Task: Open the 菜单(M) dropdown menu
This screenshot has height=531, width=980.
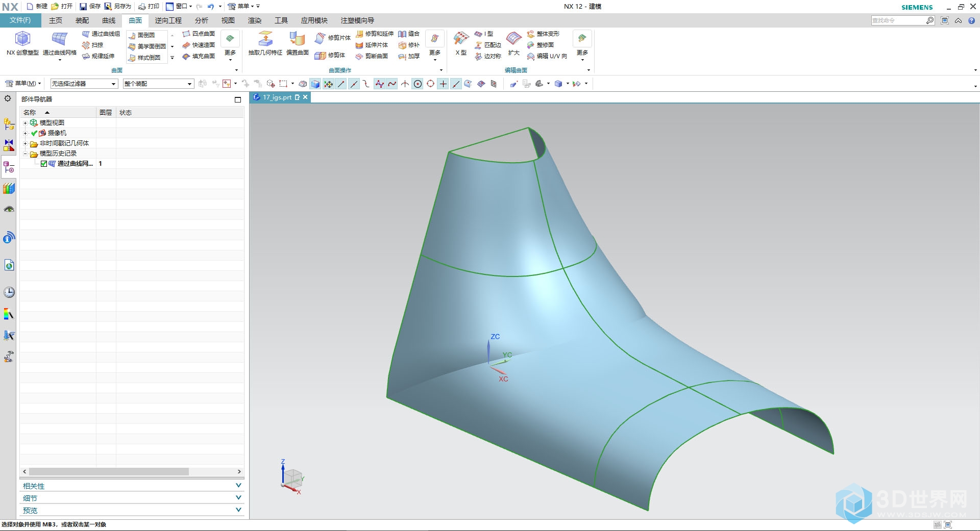Action: pos(23,84)
